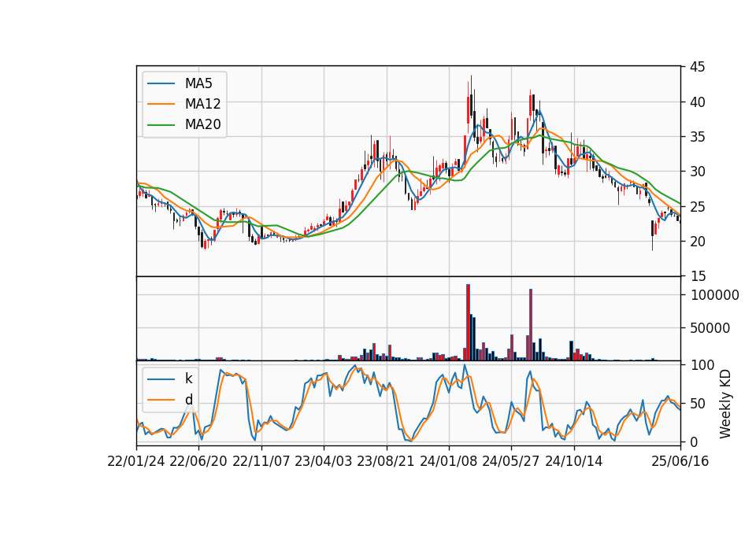Click the tallest red volume bar
The image size is (756, 543).
[x=468, y=323]
